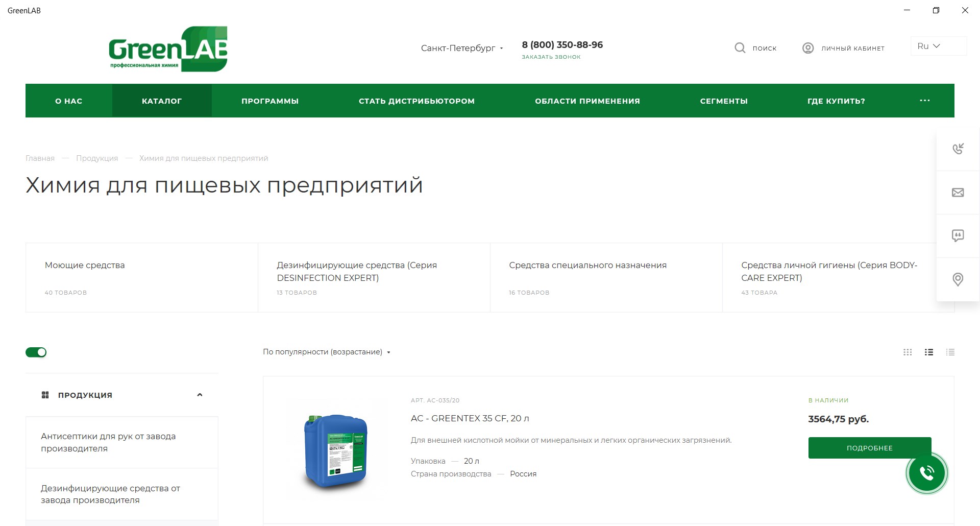This screenshot has height=526, width=980.
Task: Click the ЛИЧНЫЙ КАБИНЕТ text link
Action: coord(853,48)
